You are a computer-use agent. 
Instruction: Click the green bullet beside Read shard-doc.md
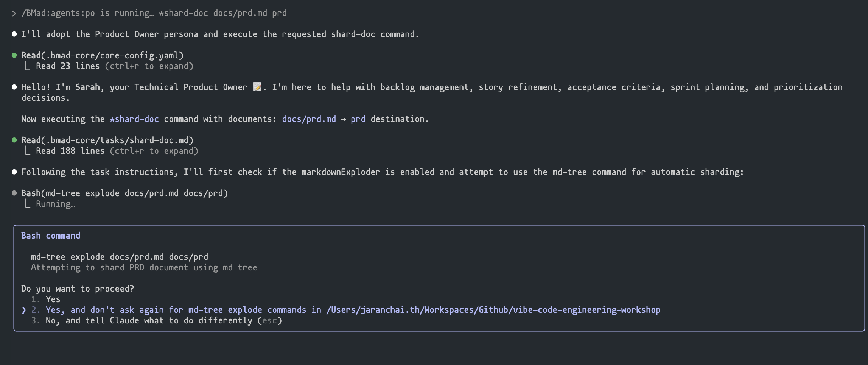[14, 140]
